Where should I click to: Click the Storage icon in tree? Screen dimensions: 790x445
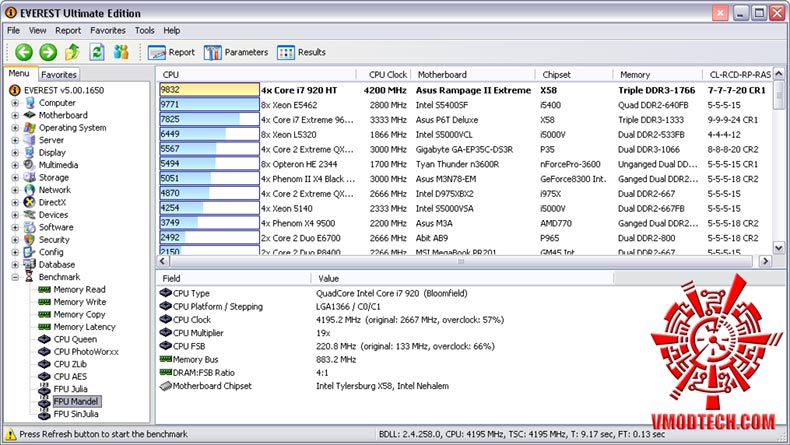[x=30, y=177]
